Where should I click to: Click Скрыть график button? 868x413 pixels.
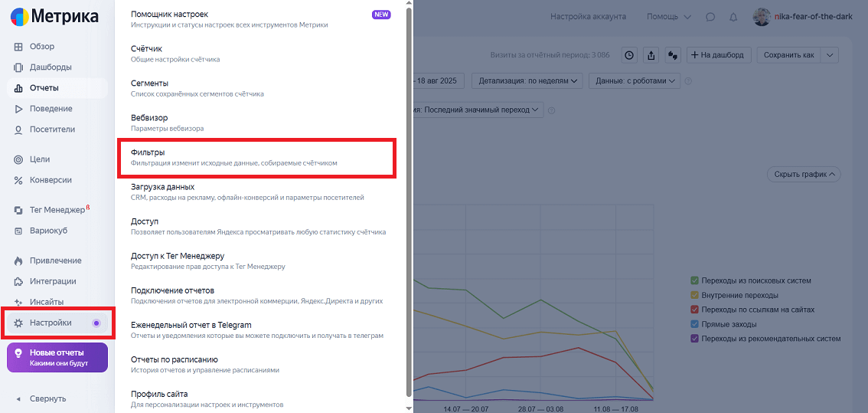[804, 175]
